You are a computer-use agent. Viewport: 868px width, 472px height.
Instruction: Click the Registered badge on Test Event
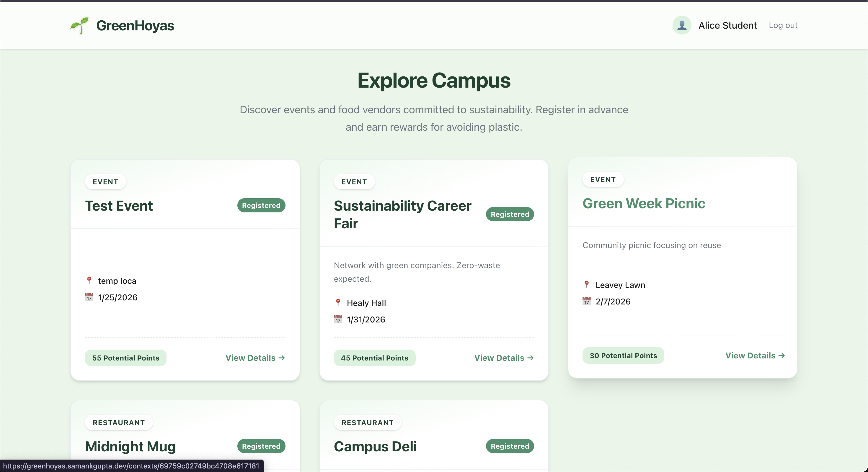(261, 205)
